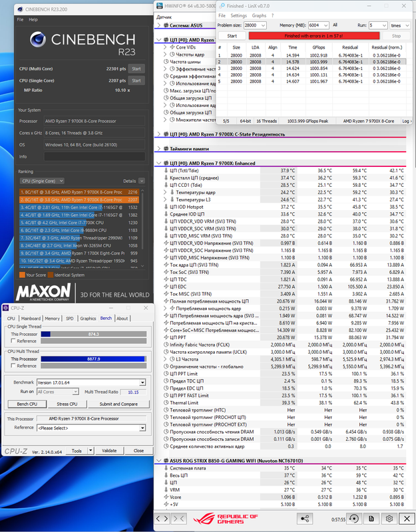Click CPU-Z Validate button
The image size is (416, 532).
109,451
